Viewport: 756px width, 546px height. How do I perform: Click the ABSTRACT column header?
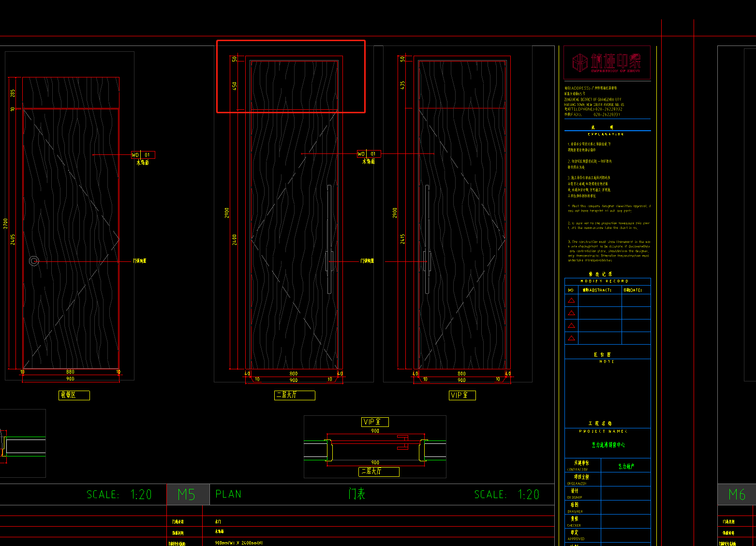click(597, 290)
